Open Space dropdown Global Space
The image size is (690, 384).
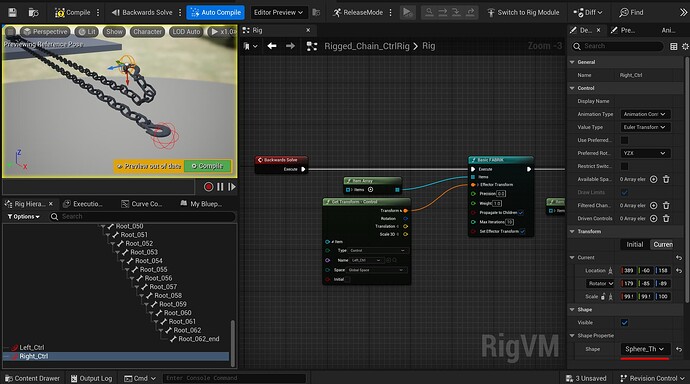(376, 270)
